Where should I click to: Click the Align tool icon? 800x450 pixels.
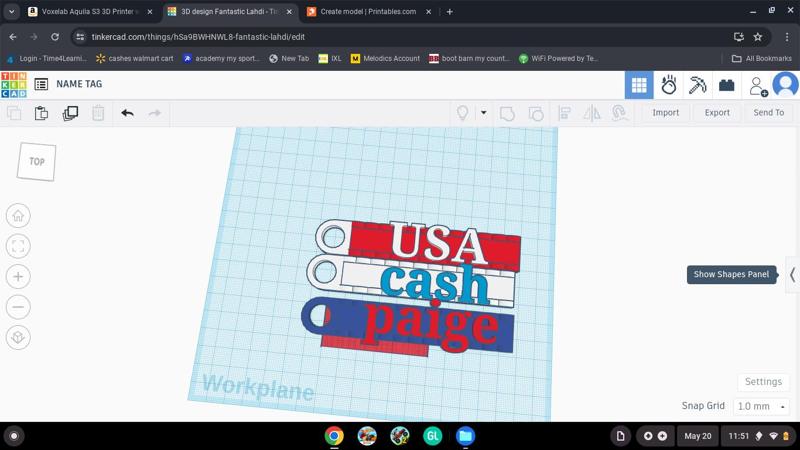click(x=564, y=113)
